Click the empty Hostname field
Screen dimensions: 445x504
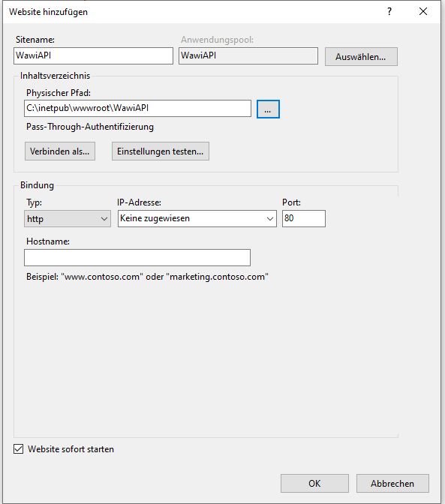[137, 257]
